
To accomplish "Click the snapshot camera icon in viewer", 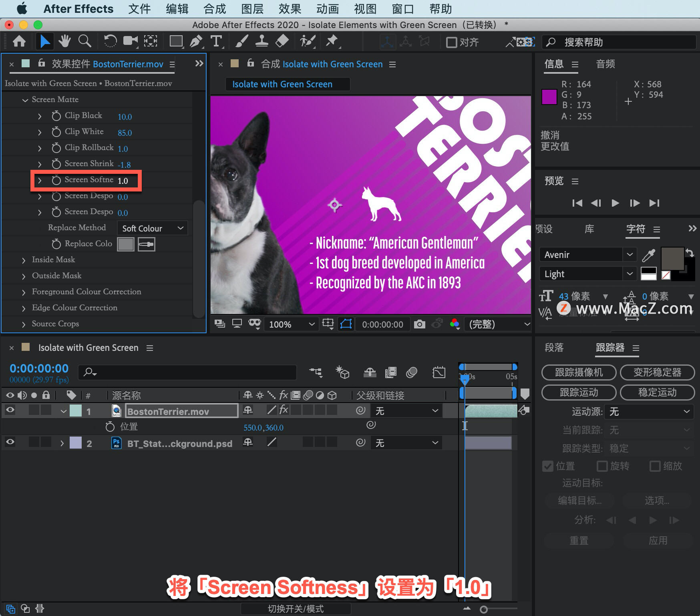I will [x=419, y=324].
